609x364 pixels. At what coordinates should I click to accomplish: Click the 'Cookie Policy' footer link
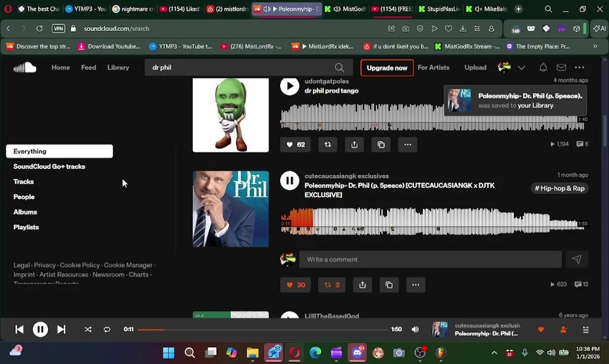click(80, 265)
